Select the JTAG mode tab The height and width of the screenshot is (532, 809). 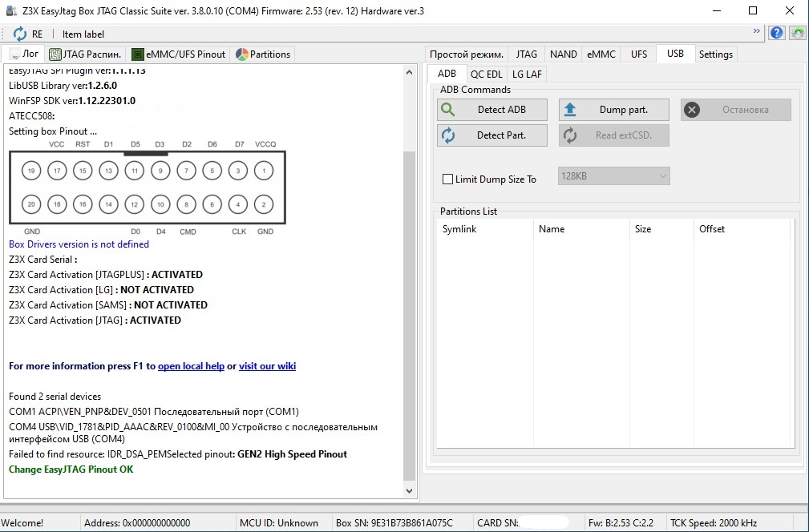(526, 54)
